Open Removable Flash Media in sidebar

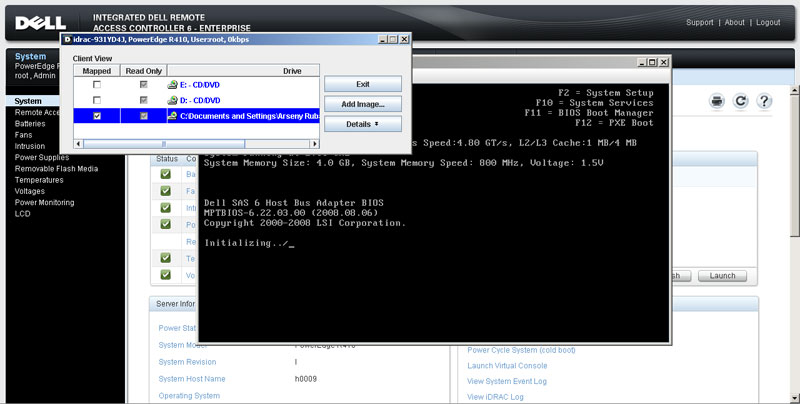[x=56, y=169]
